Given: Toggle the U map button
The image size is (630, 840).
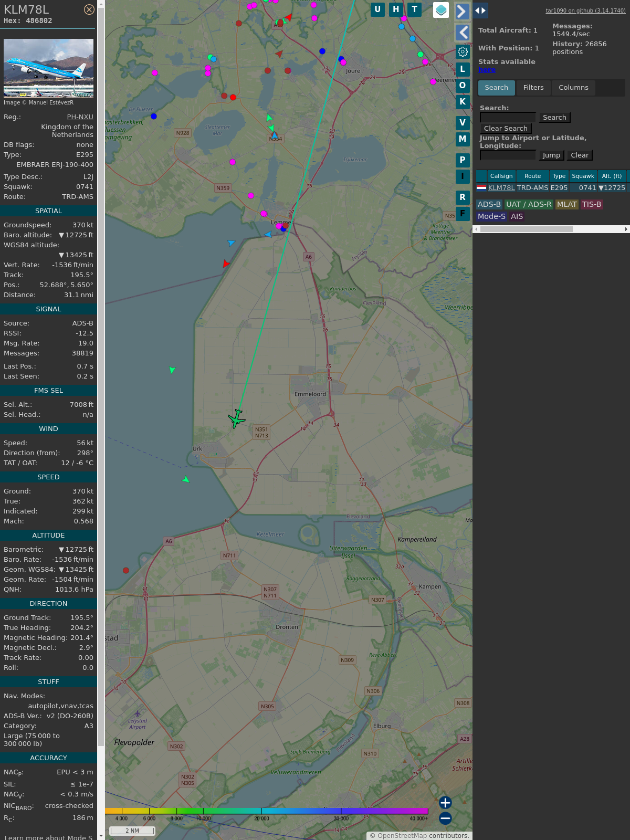Looking at the screenshot, I should [377, 9].
